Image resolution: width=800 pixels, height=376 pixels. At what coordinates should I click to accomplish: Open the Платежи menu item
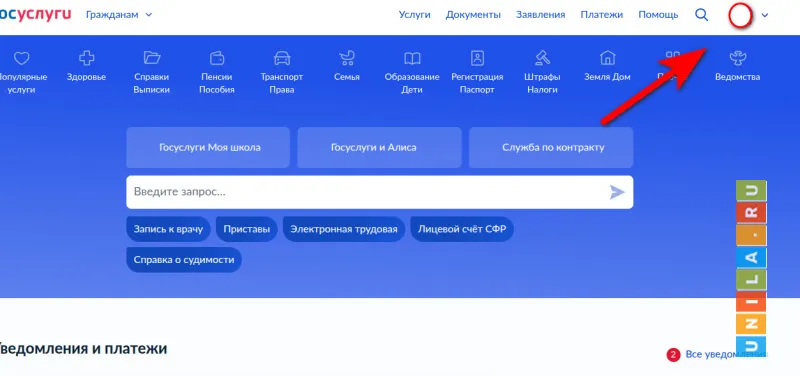(x=602, y=15)
